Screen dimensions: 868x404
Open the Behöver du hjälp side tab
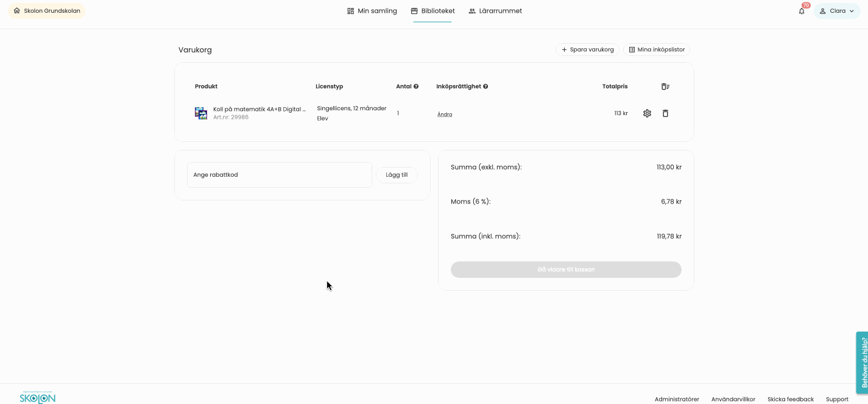tap(862, 363)
